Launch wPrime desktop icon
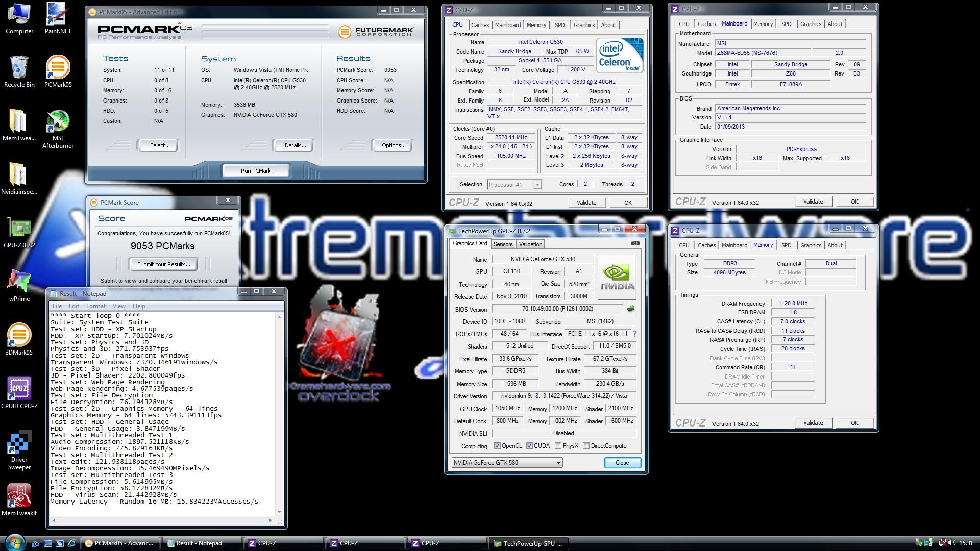 (19, 286)
